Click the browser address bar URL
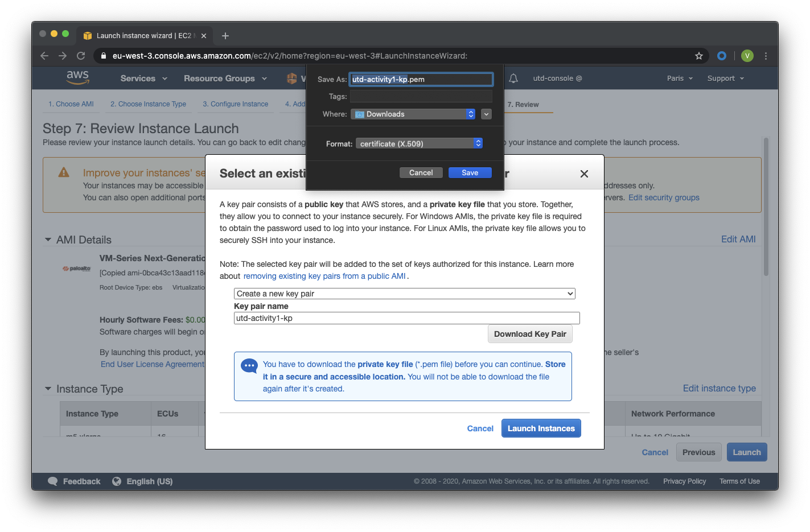Viewport: 810px width, 532px height. [x=290, y=56]
